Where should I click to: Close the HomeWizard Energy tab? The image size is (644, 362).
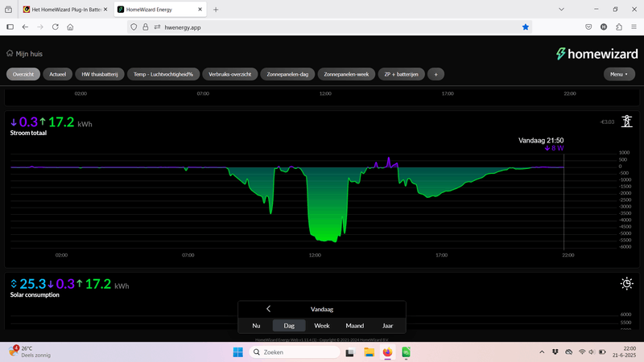click(200, 9)
